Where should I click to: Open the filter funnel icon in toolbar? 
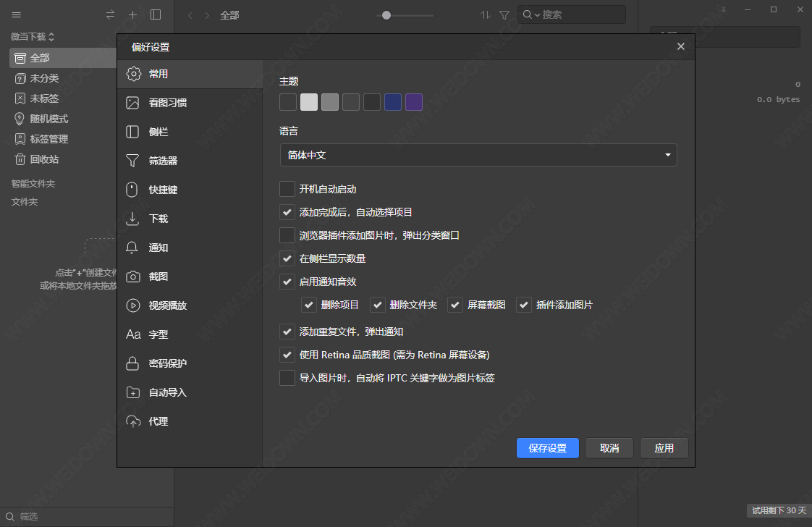pyautogui.click(x=504, y=15)
